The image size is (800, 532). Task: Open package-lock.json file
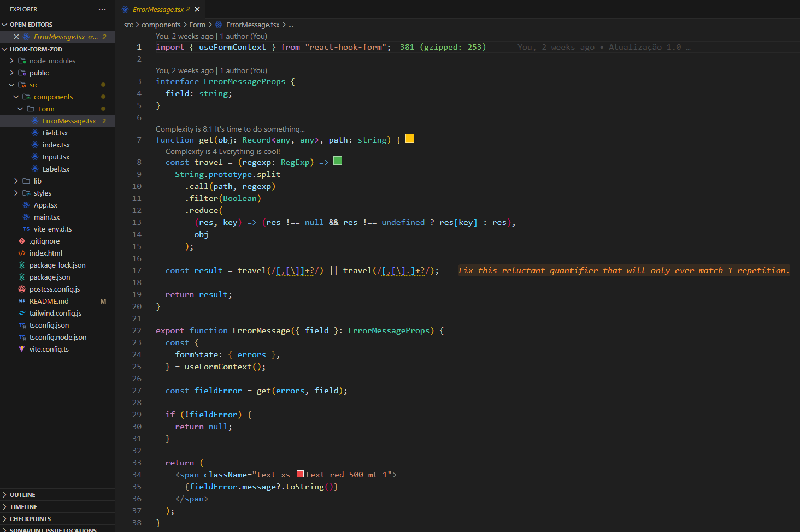pyautogui.click(x=57, y=265)
